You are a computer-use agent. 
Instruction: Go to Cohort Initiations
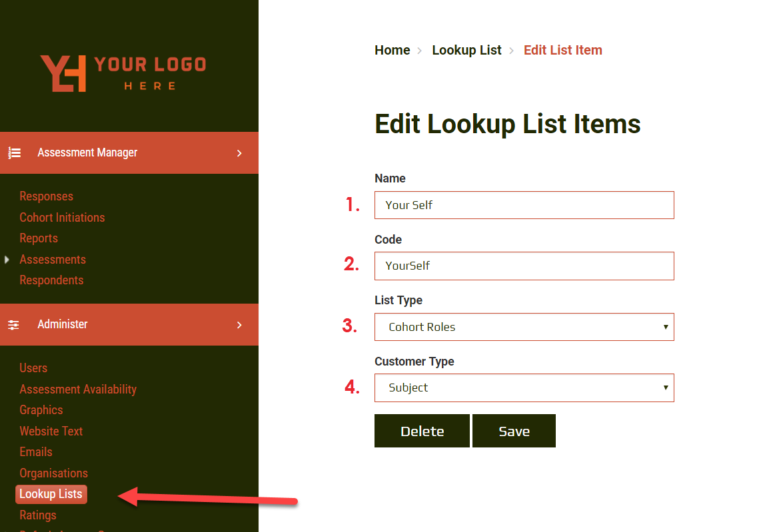coord(62,218)
